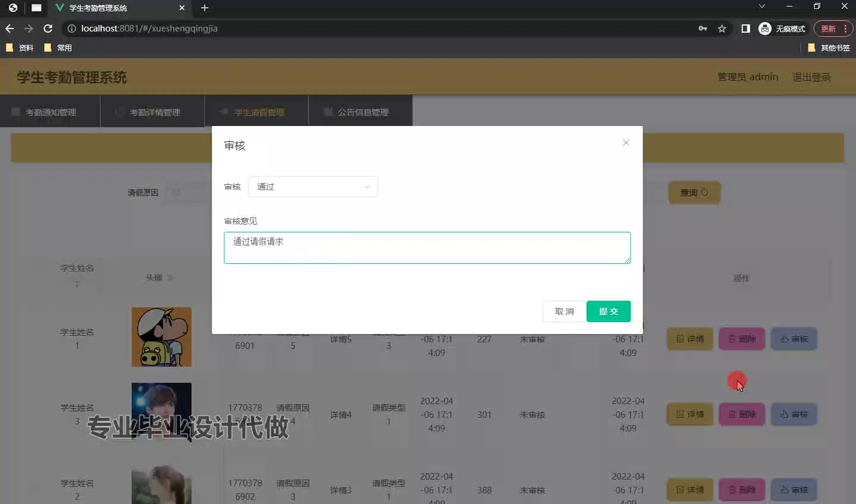Click 删除 button in 学生姓名2 row
The image size is (856, 504).
coord(742,490)
